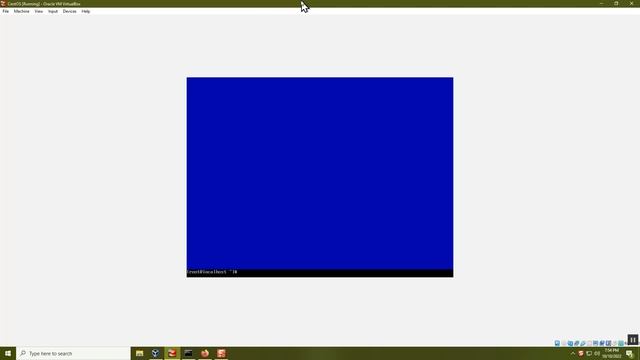This screenshot has width=640, height=360.
Task: Click the network adapter status icon
Action: click(576, 343)
